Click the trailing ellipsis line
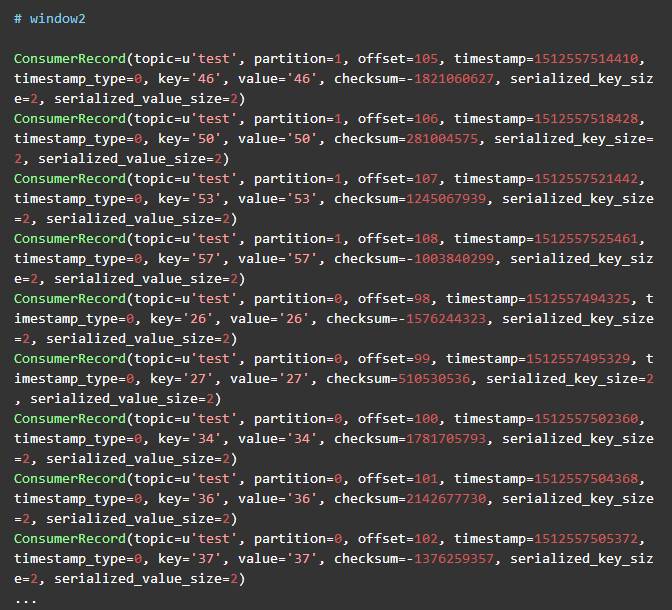The image size is (672, 610). coord(25,598)
